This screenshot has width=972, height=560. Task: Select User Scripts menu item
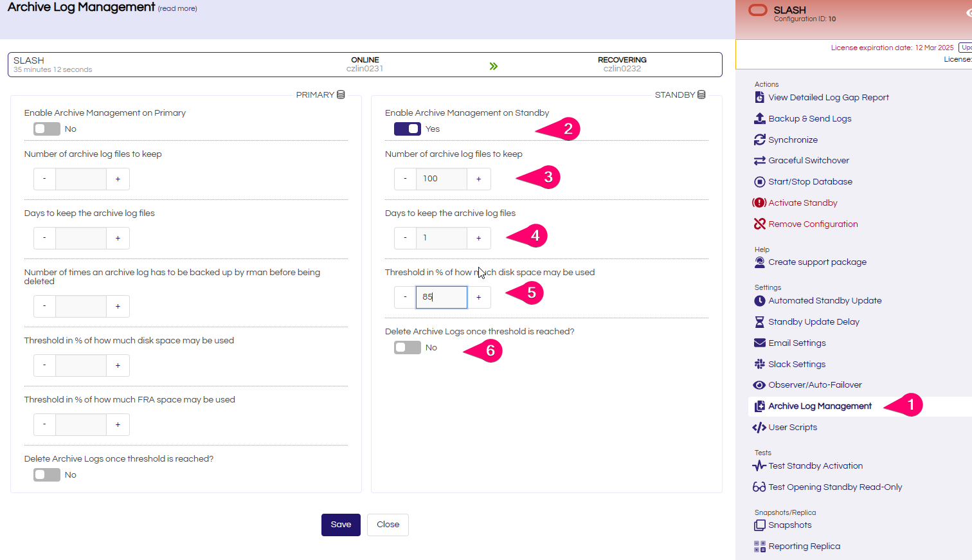pyautogui.click(x=793, y=428)
